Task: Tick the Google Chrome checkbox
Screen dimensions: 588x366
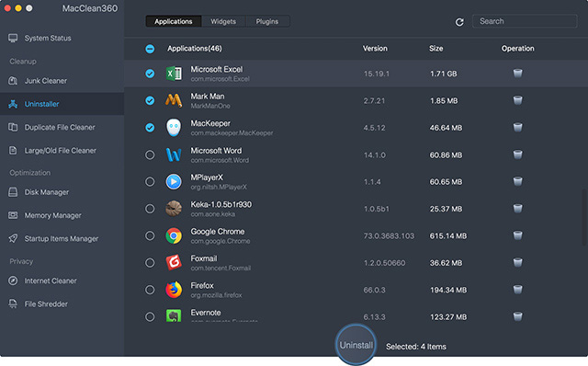Action: coord(150,235)
